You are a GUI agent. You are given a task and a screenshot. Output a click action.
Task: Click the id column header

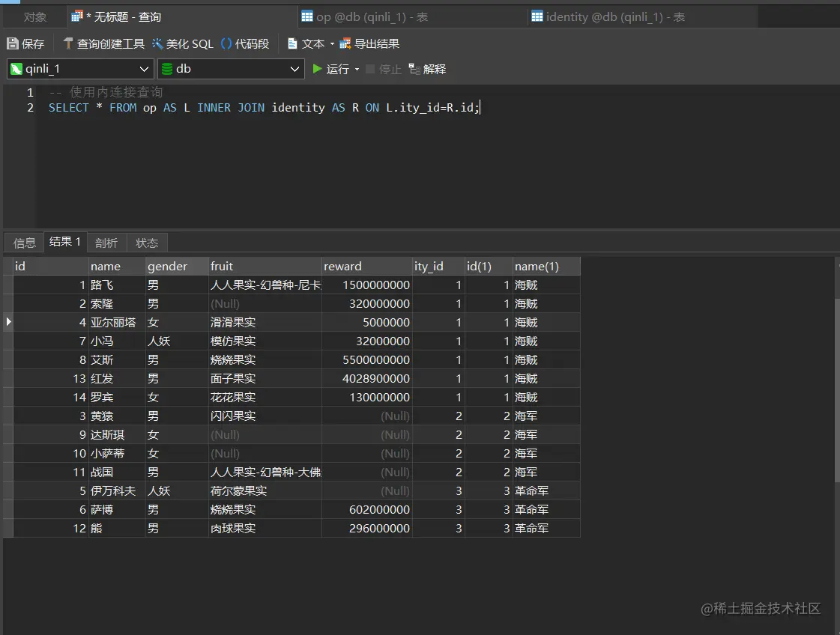[51, 266]
